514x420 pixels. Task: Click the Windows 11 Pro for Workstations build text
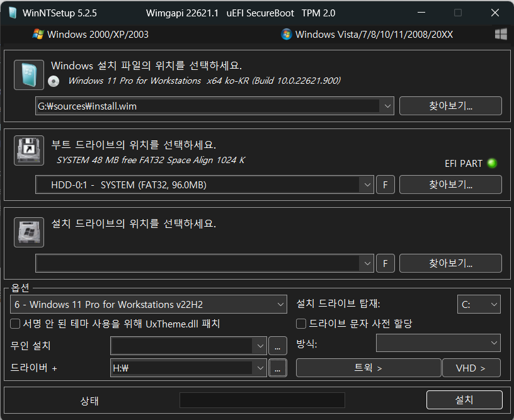204,81
